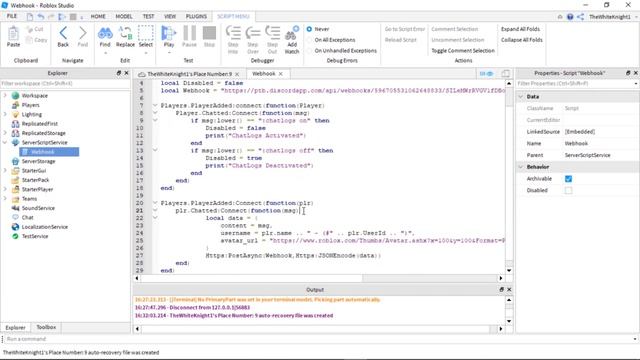
Task: Collapse the ServerScriptService node
Action: (x=5, y=142)
